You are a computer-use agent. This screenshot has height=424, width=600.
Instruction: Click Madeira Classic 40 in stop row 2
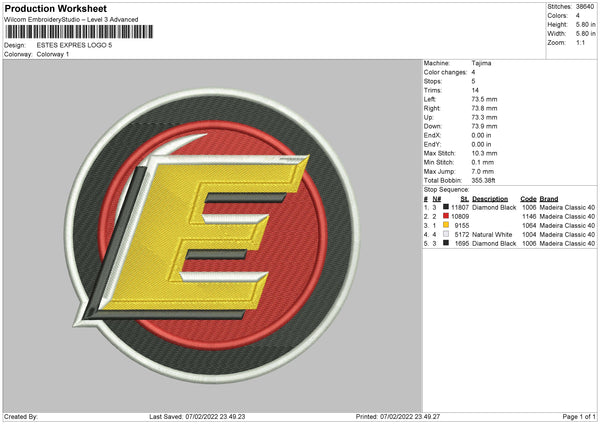(567, 217)
